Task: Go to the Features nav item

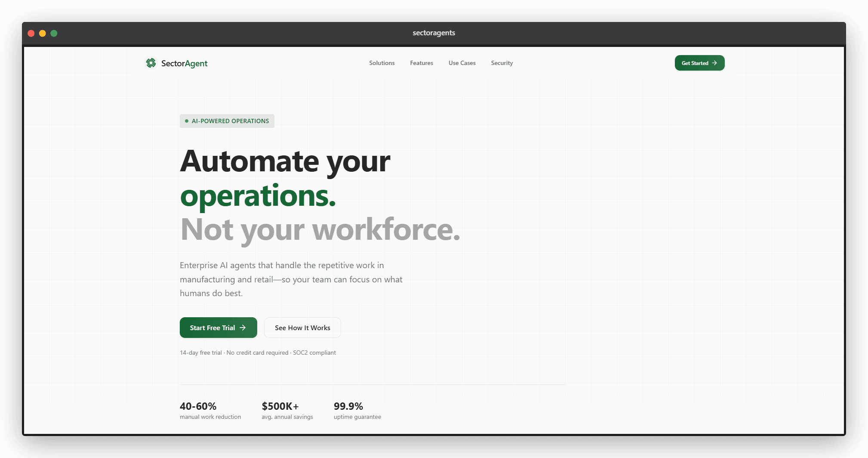Action: click(x=422, y=63)
